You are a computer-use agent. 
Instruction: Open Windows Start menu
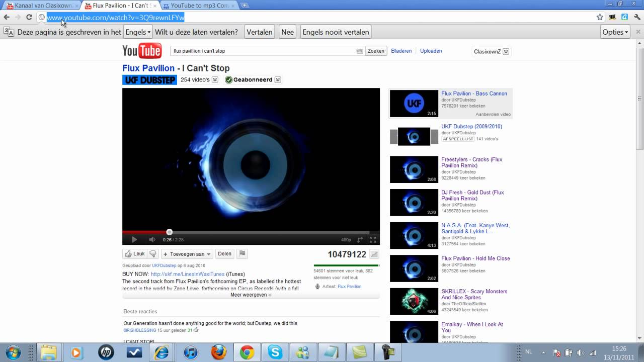(x=14, y=352)
